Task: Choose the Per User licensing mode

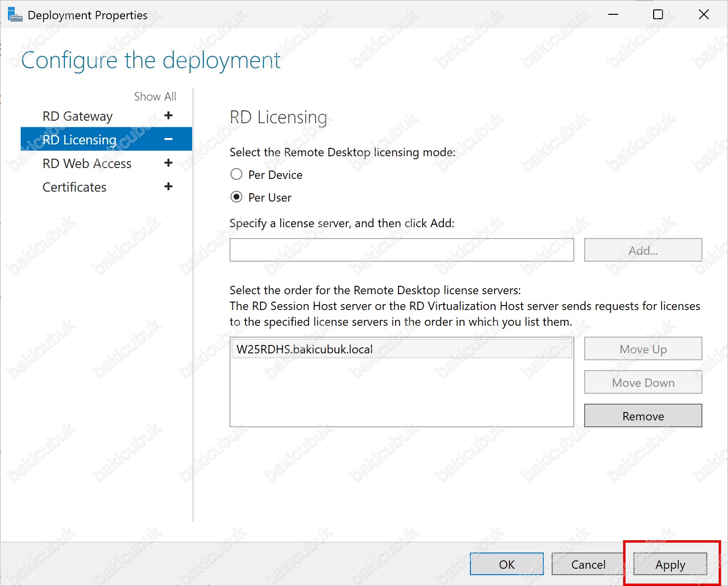Action: pyautogui.click(x=236, y=197)
